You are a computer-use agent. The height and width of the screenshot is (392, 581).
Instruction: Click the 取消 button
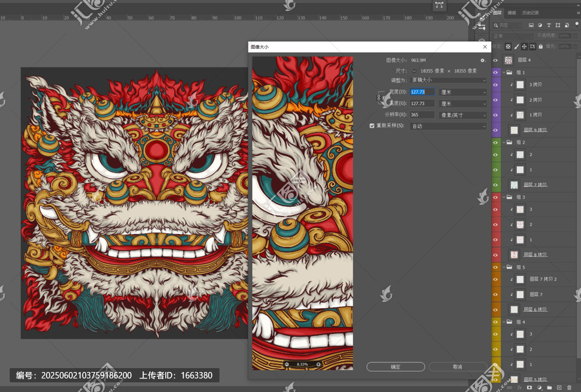(457, 367)
